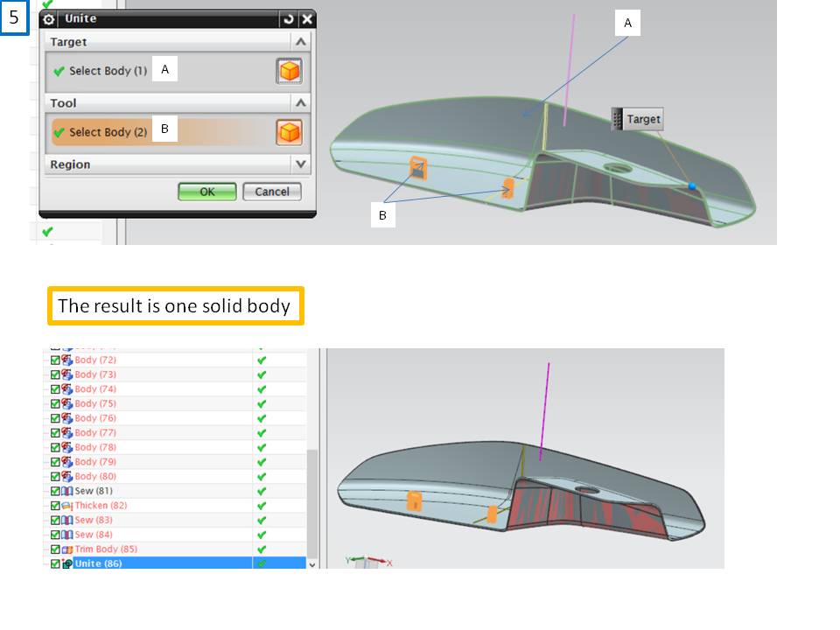Screen dimensions: 840x630
Task: Click the Body (80) feature icon
Action: tap(67, 476)
